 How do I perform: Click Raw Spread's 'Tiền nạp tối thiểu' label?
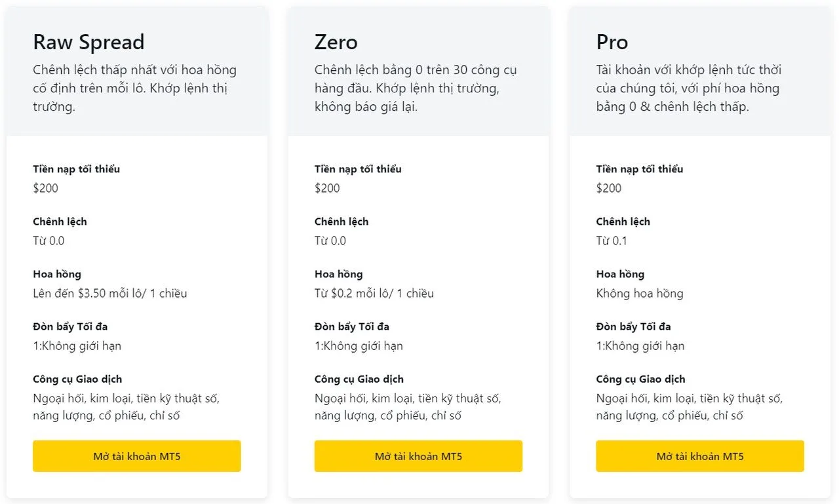click(76, 169)
